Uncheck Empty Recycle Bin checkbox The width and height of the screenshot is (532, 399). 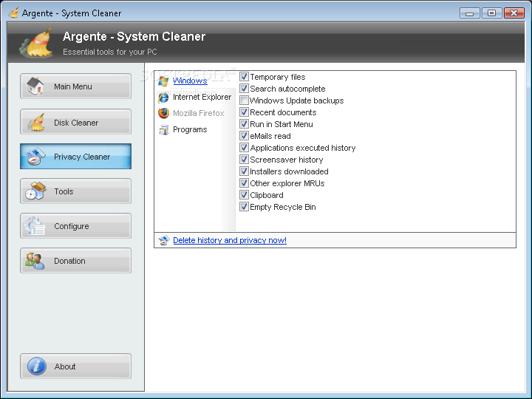[244, 207]
